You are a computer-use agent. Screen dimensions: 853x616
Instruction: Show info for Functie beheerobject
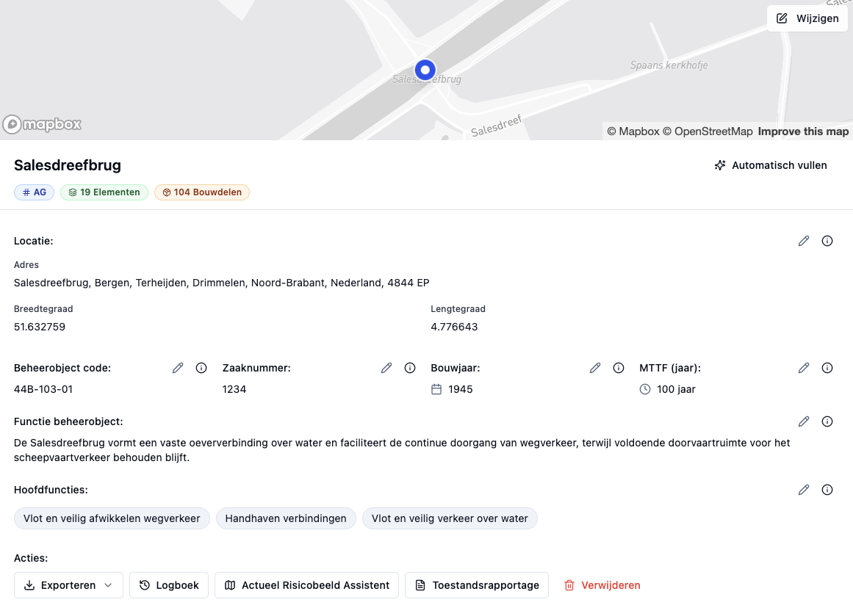coord(827,421)
